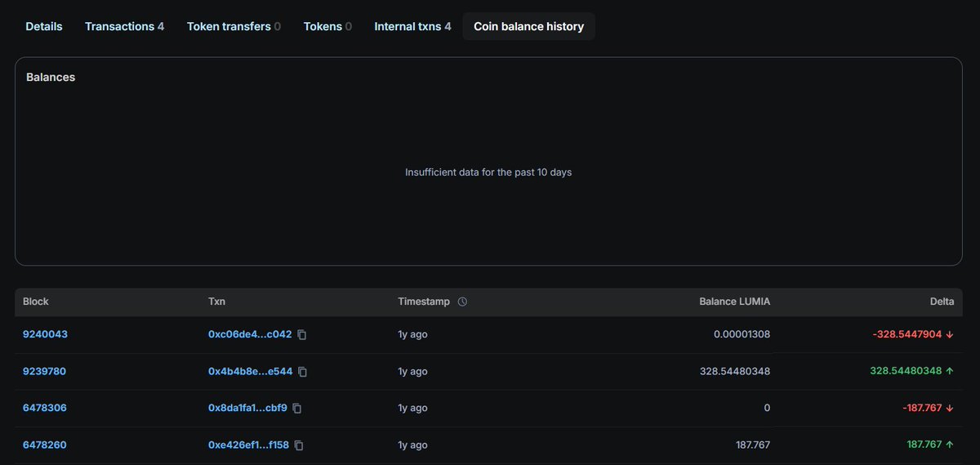
Task: Click the Insufficient data message
Action: point(488,172)
